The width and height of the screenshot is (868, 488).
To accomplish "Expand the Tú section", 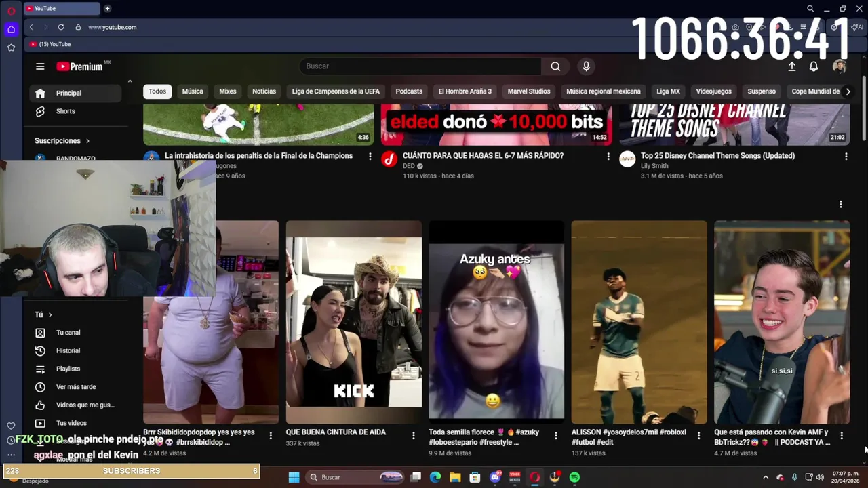I will (x=43, y=314).
